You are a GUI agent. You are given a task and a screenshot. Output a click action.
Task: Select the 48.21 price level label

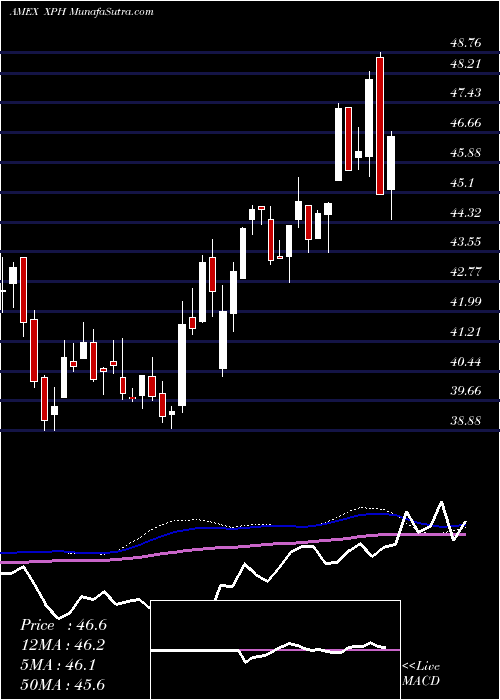tap(466, 63)
